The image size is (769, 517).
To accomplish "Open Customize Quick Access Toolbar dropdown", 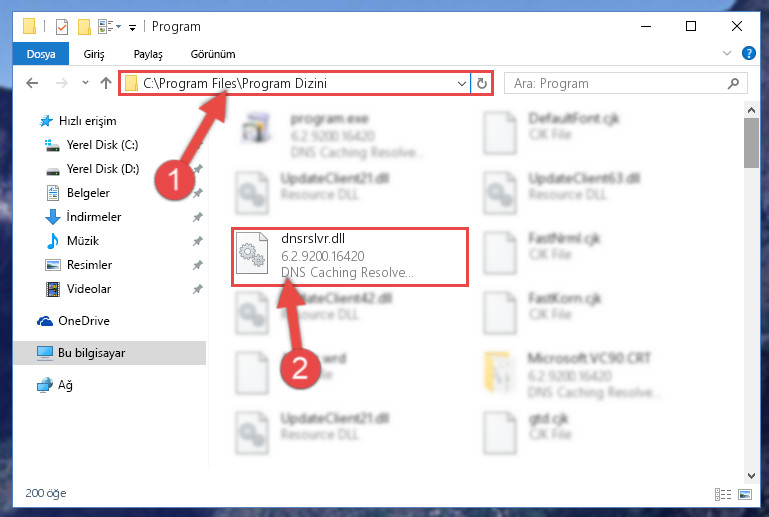I will point(132,27).
